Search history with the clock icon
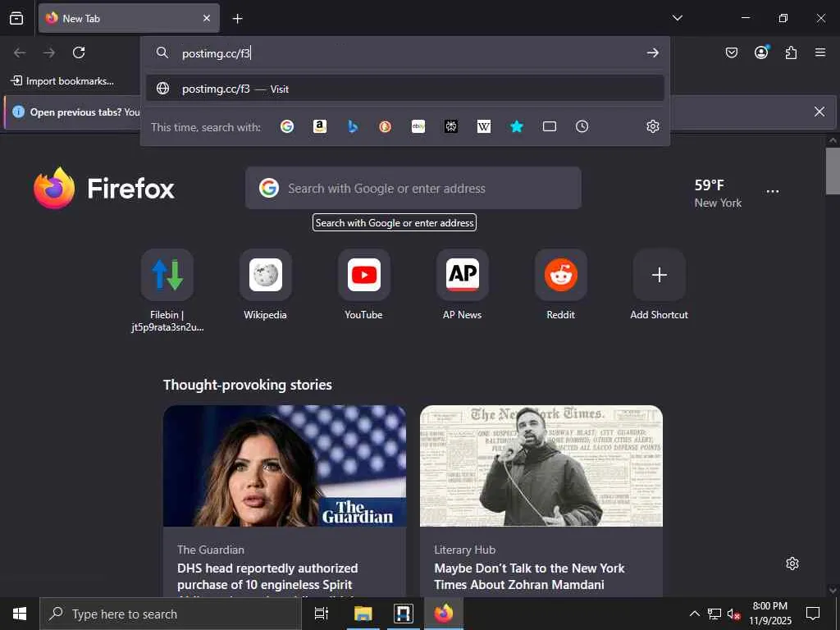 click(x=582, y=126)
